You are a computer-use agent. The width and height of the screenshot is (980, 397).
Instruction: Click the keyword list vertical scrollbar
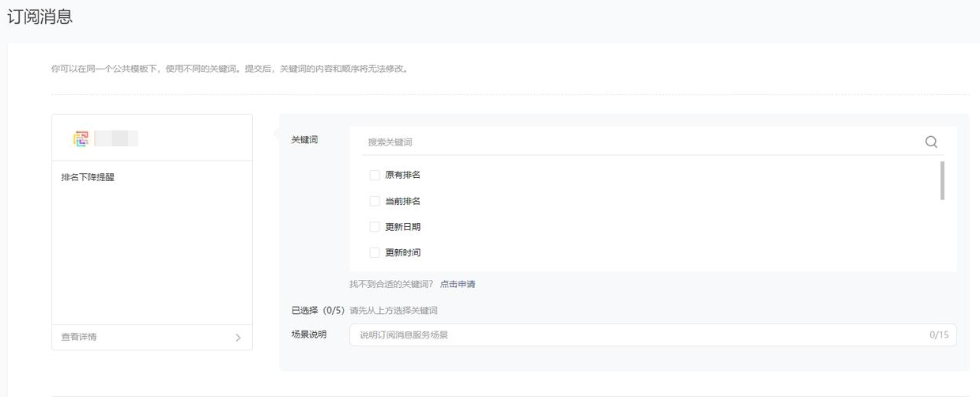tap(942, 180)
